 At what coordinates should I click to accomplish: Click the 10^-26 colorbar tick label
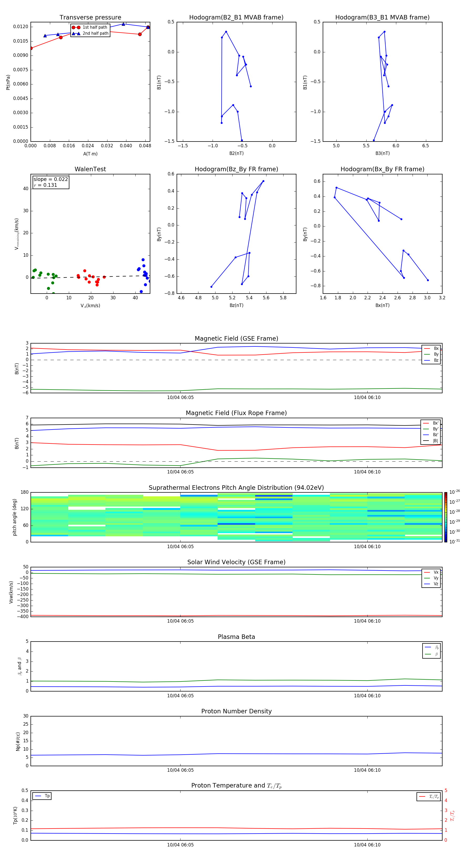[455, 492]
